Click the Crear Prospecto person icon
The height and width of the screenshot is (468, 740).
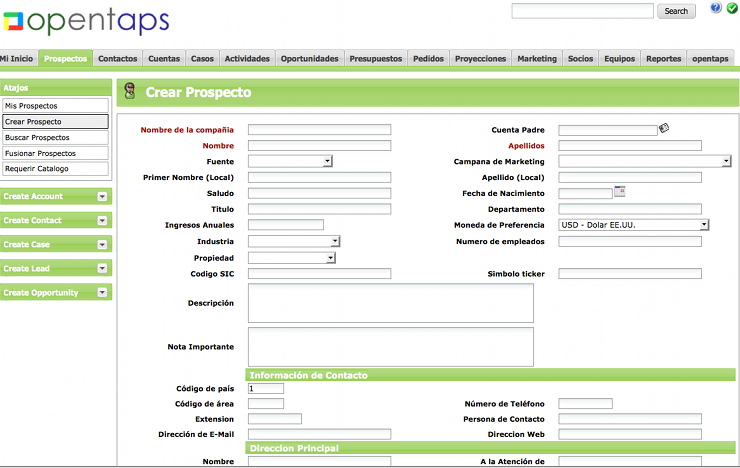point(130,91)
